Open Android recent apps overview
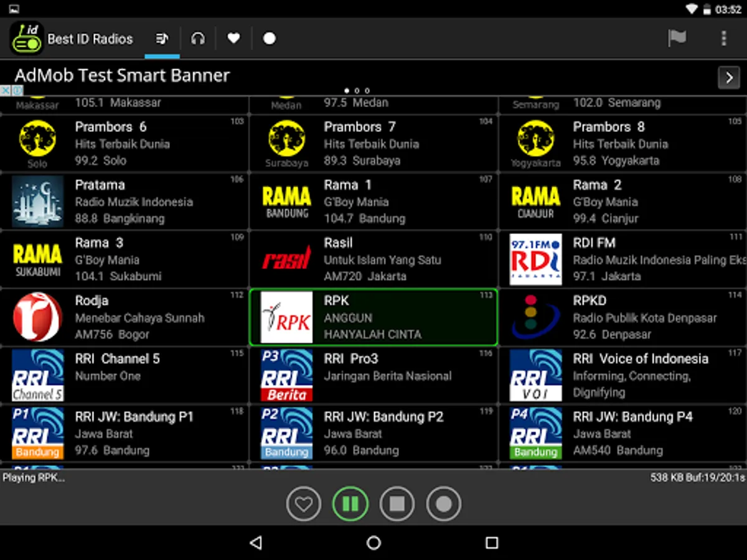 click(492, 543)
